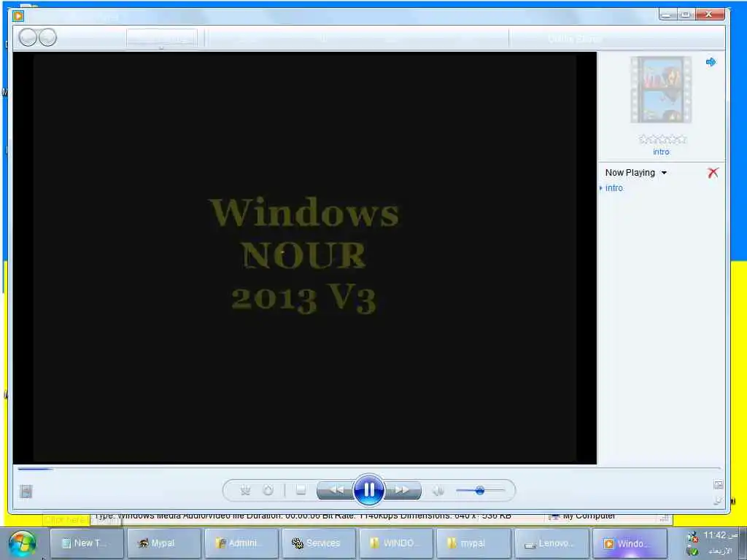This screenshot has height=560, width=747.
Task: Open the Windows Start orb
Action: [x=22, y=544]
